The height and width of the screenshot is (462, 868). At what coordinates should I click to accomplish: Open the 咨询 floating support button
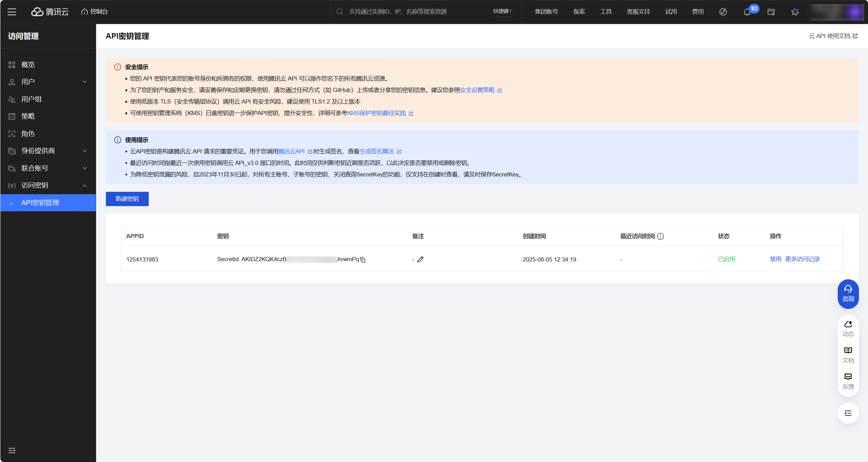(848, 294)
